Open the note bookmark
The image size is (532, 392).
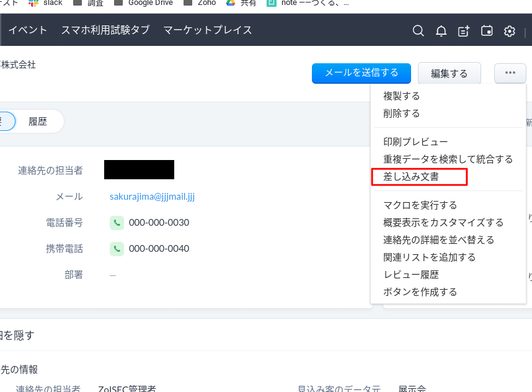point(308,3)
